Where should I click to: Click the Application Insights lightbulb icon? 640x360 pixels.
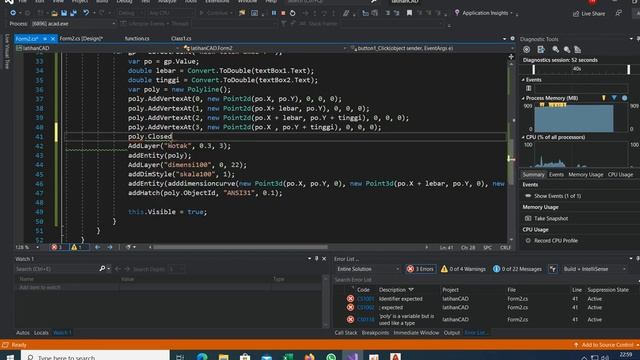coord(457,13)
